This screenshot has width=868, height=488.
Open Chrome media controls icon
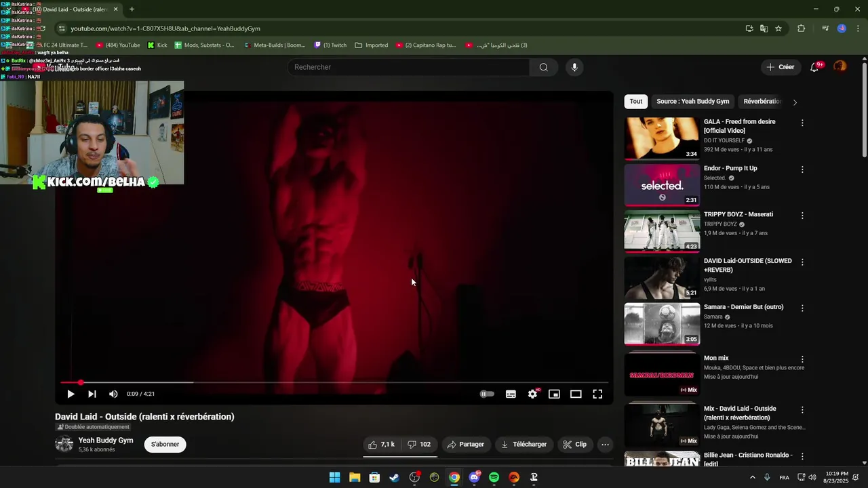[825, 28]
